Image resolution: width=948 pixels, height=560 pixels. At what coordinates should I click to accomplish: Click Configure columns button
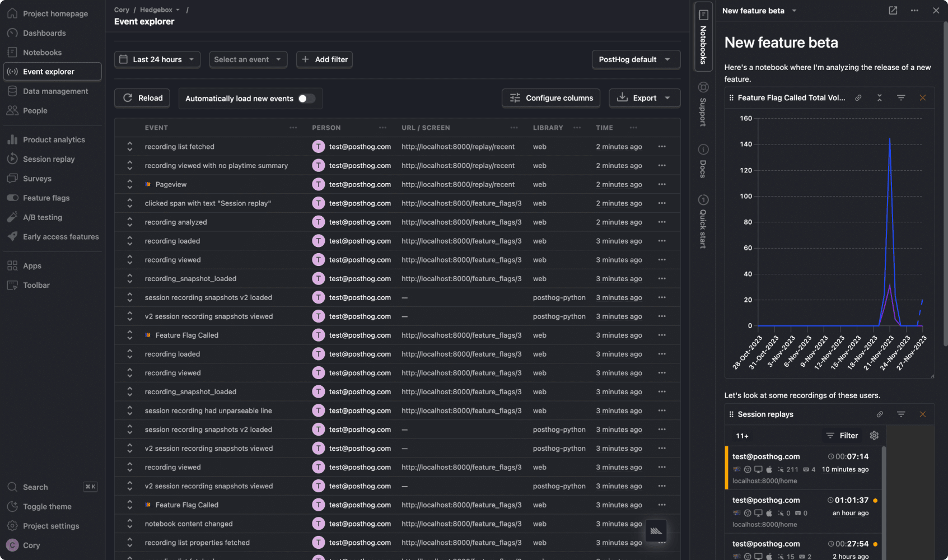(552, 98)
